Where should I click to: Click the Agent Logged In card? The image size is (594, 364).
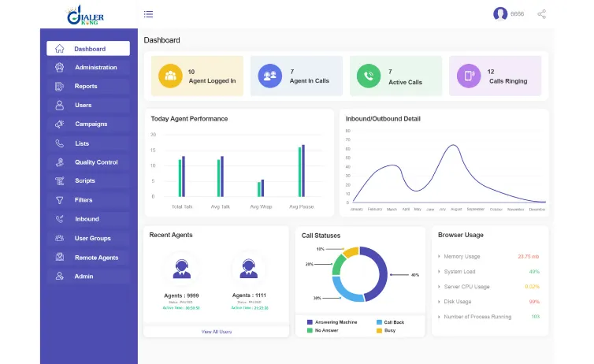click(x=197, y=76)
